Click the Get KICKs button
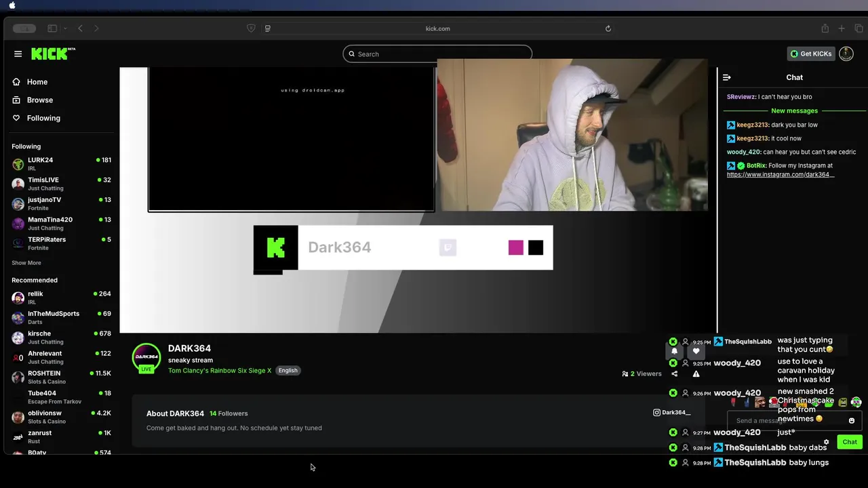The image size is (868, 488). click(811, 54)
